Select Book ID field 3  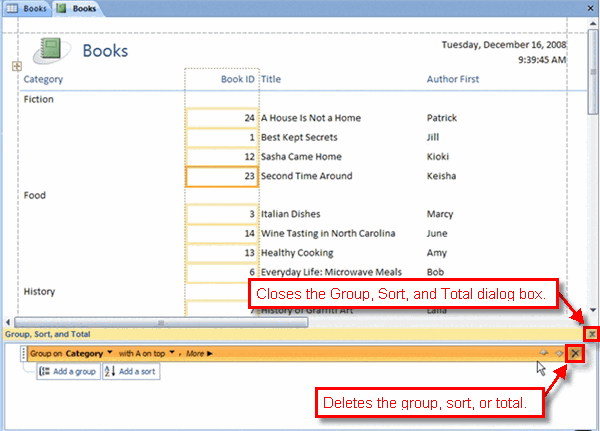[x=222, y=214]
